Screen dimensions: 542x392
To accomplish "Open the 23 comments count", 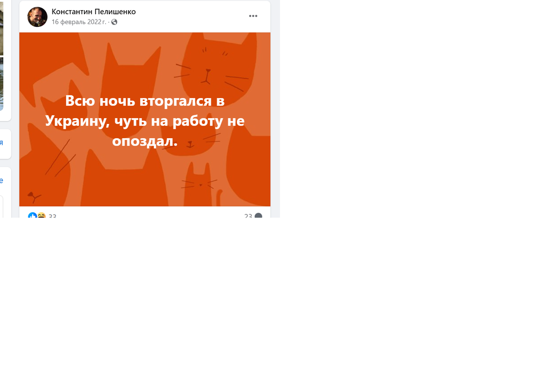I will (x=248, y=216).
